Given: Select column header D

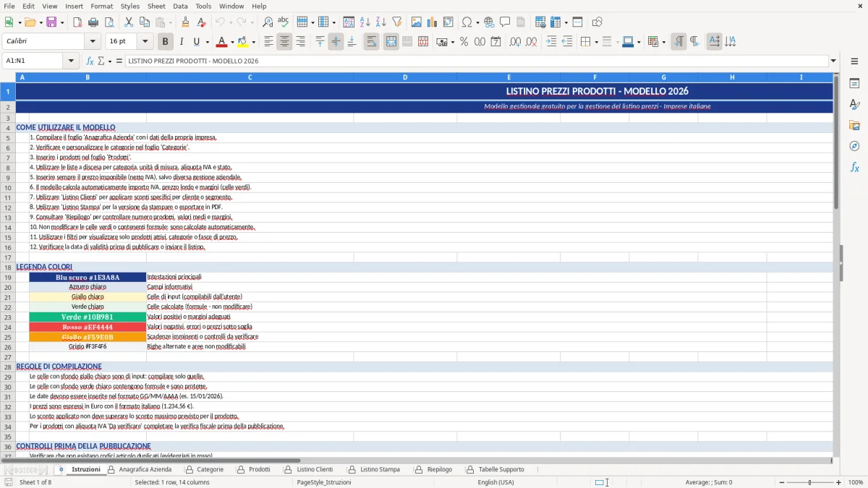Looking at the screenshot, I should point(405,77).
